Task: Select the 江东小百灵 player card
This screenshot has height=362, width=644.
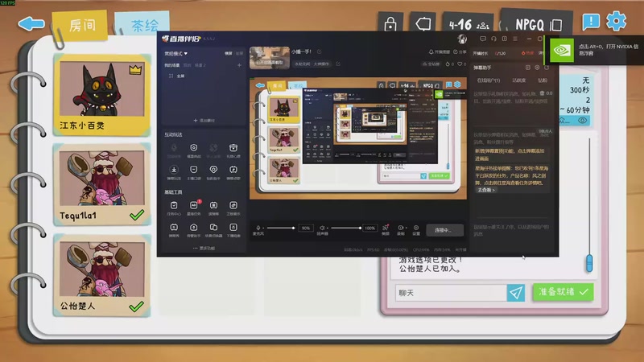Action: (102, 95)
